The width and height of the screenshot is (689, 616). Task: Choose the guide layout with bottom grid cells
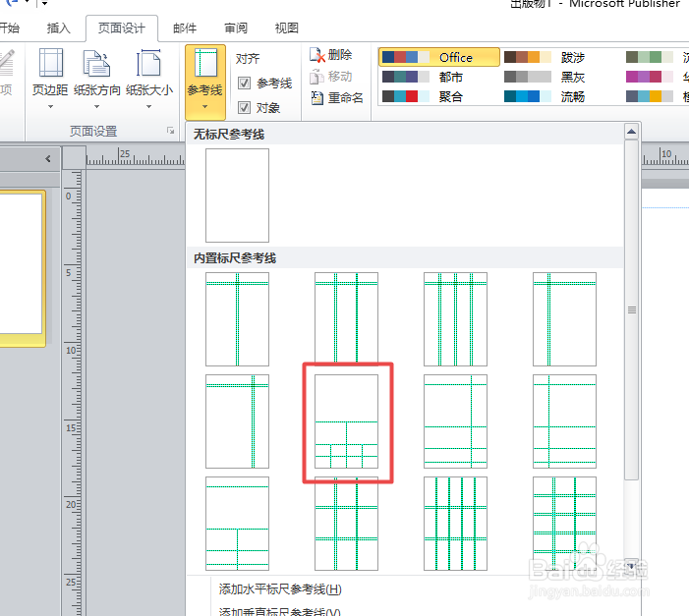click(346, 421)
